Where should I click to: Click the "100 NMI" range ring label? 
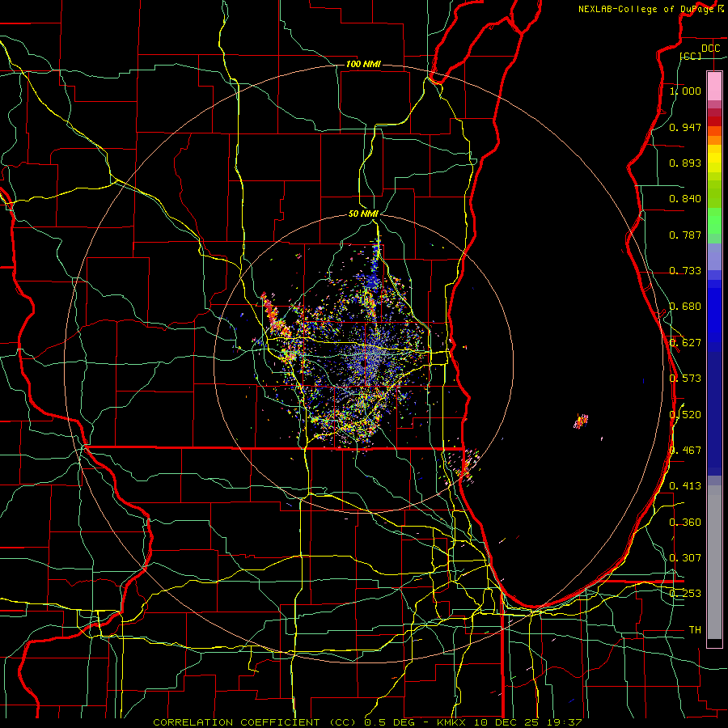[x=363, y=64]
